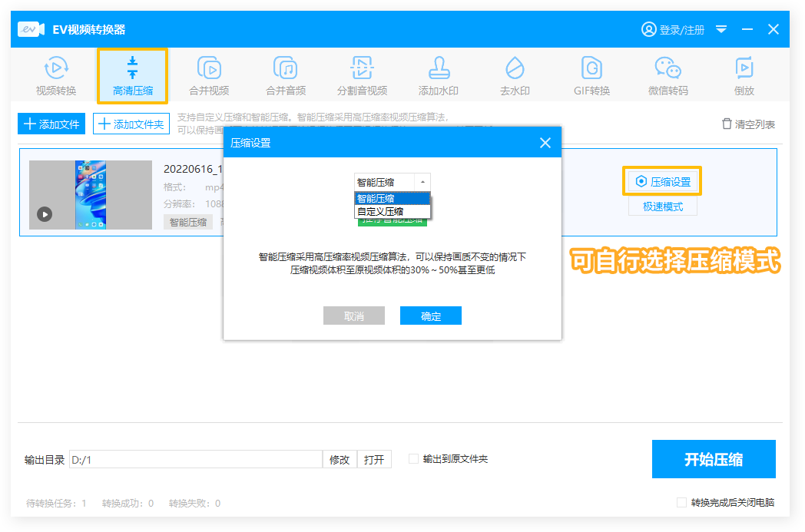This screenshot has width=805, height=532.
Task: Enable 输出到原文件夹 checkbox
Action: (x=414, y=459)
